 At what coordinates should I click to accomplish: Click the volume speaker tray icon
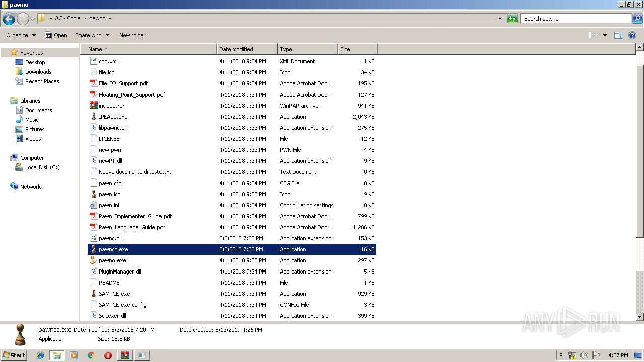[584, 355]
